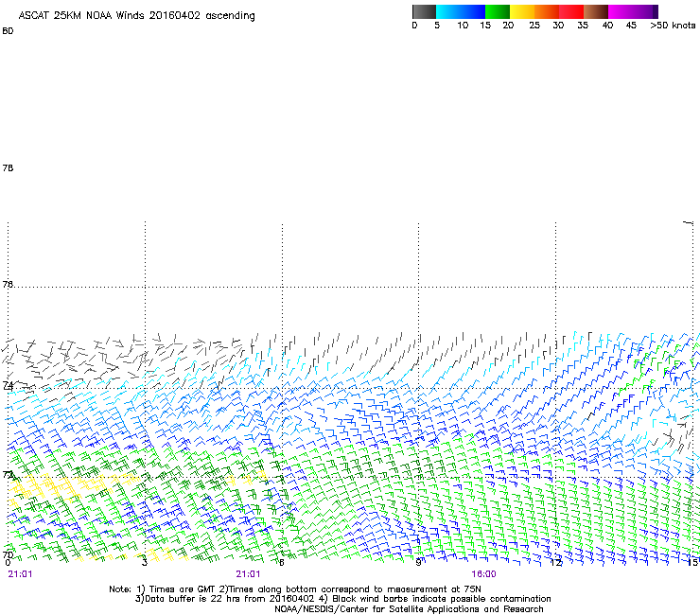This screenshot has width=700, height=615.
Task: Click the '21:01' time label near longitude 6
Action: [248, 574]
